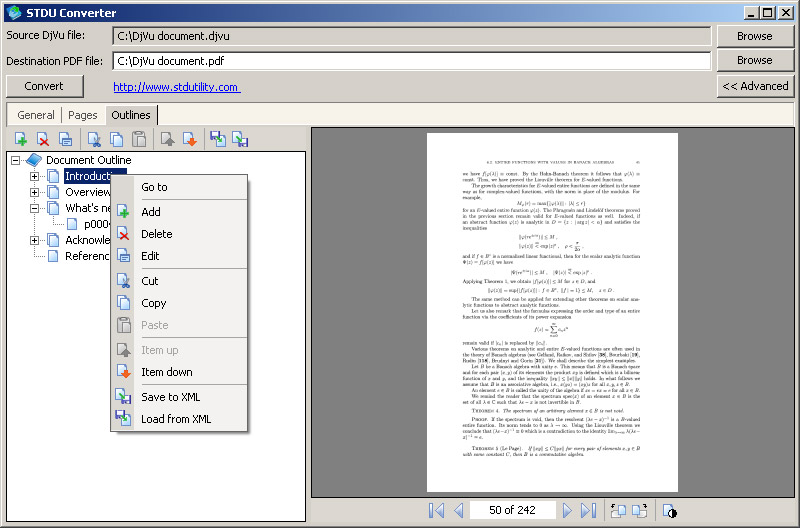Click page icon beside p000 child item

[x=72, y=224]
